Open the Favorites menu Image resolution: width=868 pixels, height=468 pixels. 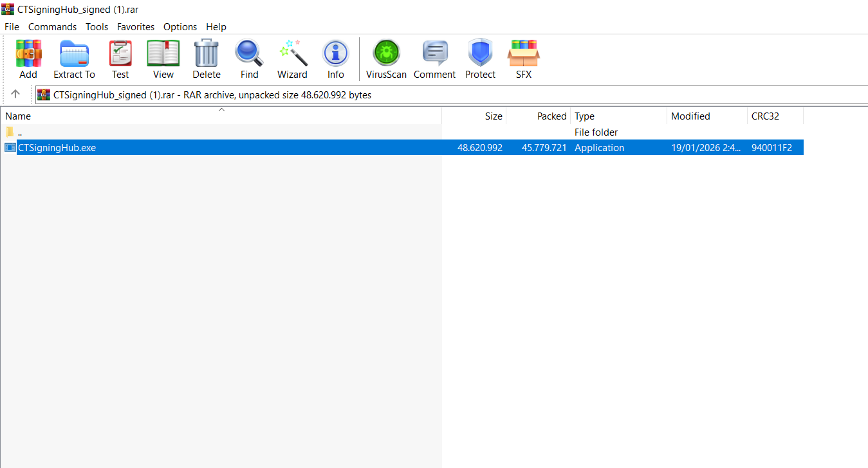tap(135, 27)
